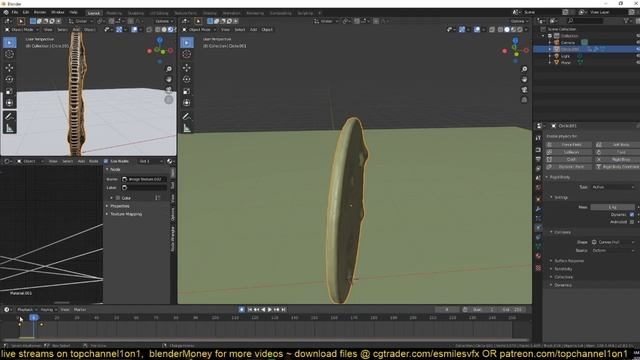Viewport: 640px width, 360px height.
Task: Open the Physics properties tab
Action: pyautogui.click(x=538, y=227)
